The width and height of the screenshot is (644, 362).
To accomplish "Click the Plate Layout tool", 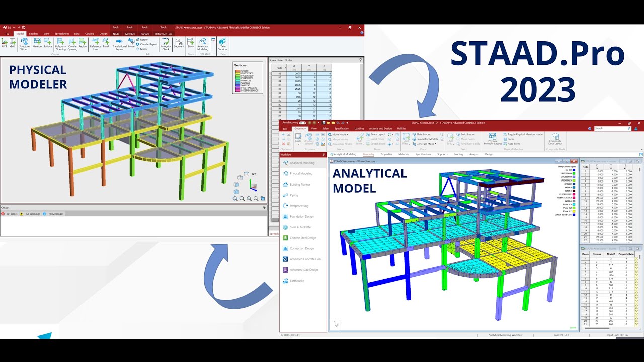I will 422,134.
